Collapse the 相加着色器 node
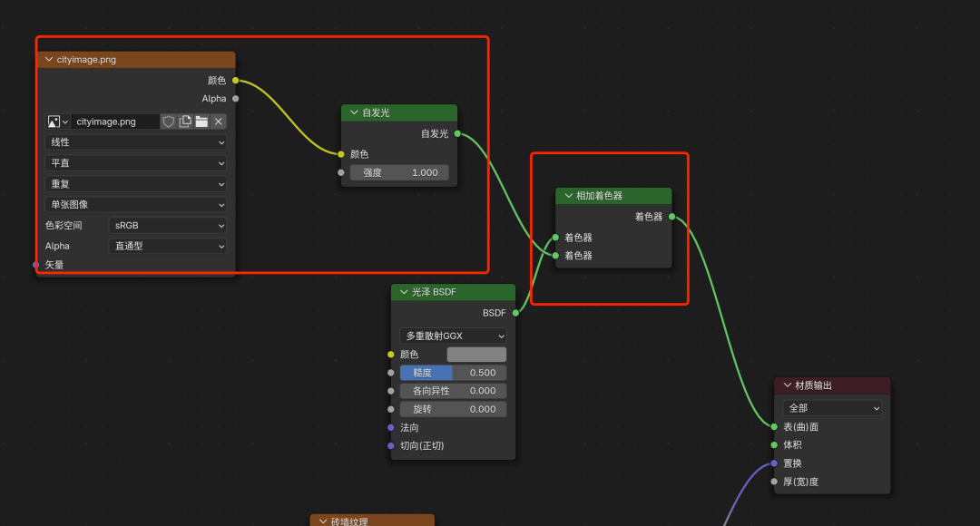This screenshot has width=980, height=526. 568,196
